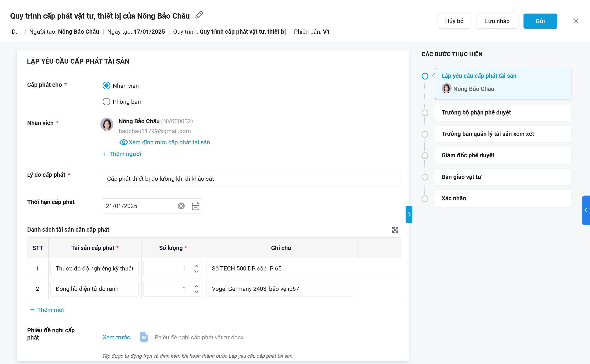Click the pencil icon to edit title
The width and height of the screenshot is (590, 364).
pyautogui.click(x=199, y=15)
